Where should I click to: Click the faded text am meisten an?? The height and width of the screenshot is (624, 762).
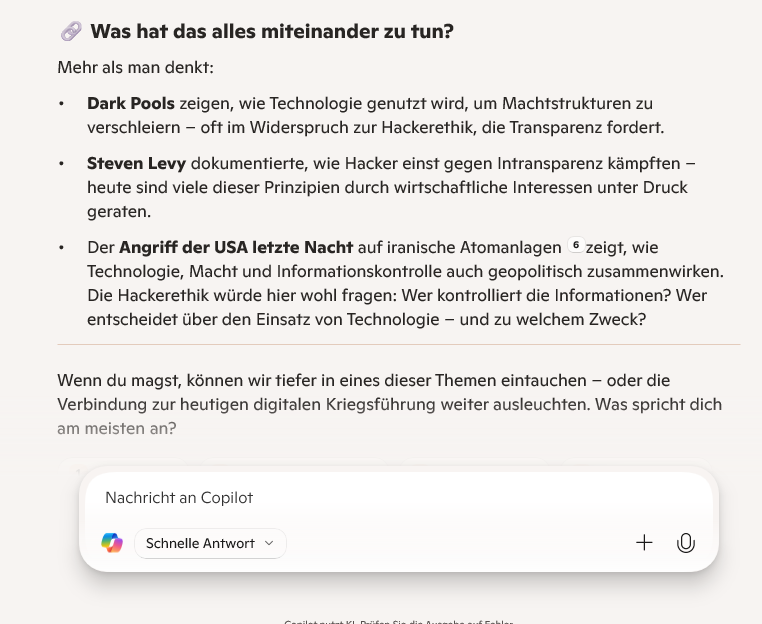[117, 429]
